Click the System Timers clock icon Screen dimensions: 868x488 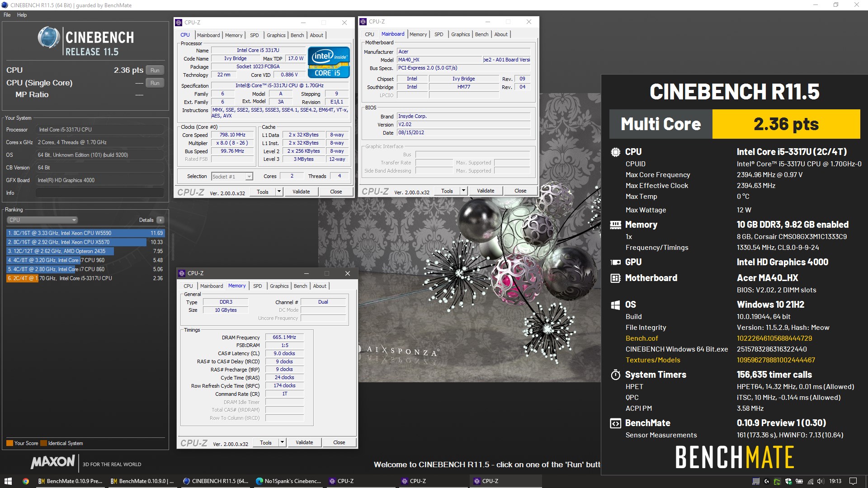(x=615, y=375)
